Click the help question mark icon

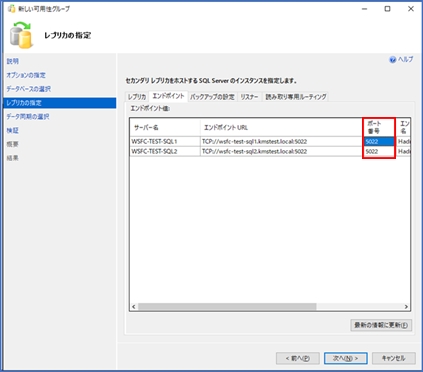pos(392,60)
